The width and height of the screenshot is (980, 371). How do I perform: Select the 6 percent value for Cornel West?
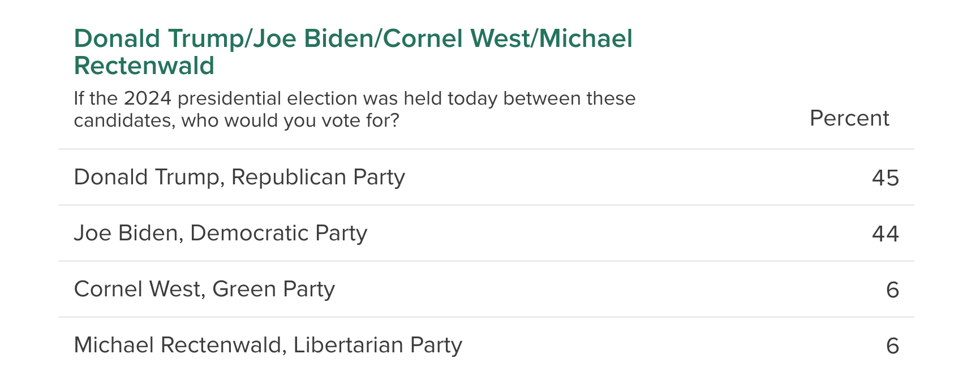[x=892, y=290]
